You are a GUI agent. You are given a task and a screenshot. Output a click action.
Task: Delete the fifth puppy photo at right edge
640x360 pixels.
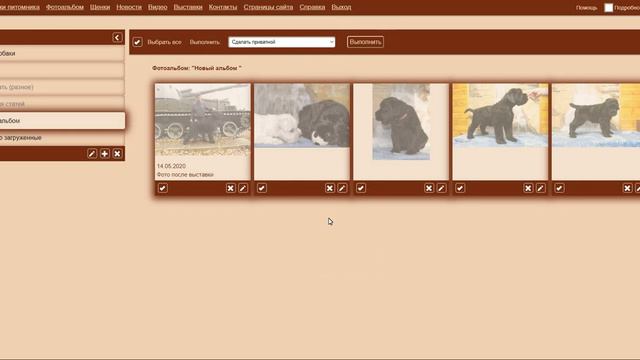[627, 188]
